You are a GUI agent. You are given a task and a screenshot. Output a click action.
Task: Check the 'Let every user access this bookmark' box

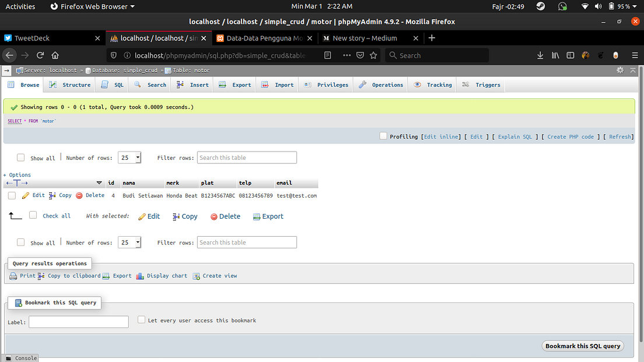coord(141,319)
